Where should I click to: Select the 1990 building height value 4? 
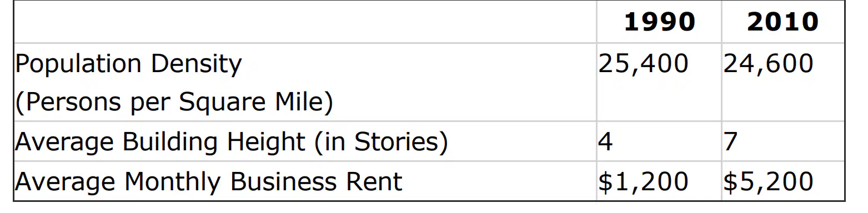pyautogui.click(x=605, y=142)
